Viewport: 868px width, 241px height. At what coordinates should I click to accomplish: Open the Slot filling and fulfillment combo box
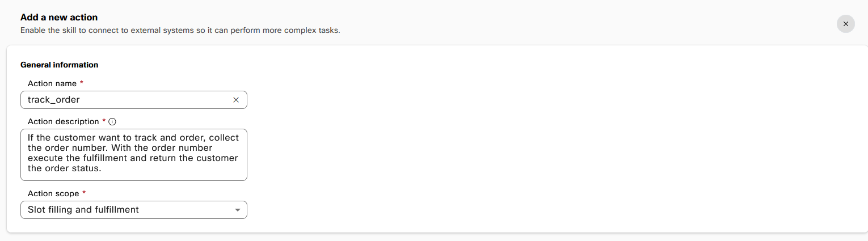tap(133, 210)
